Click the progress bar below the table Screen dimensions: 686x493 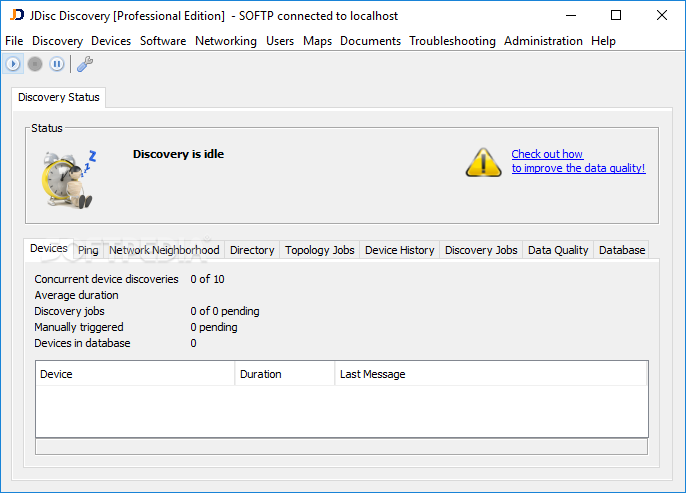[341, 447]
